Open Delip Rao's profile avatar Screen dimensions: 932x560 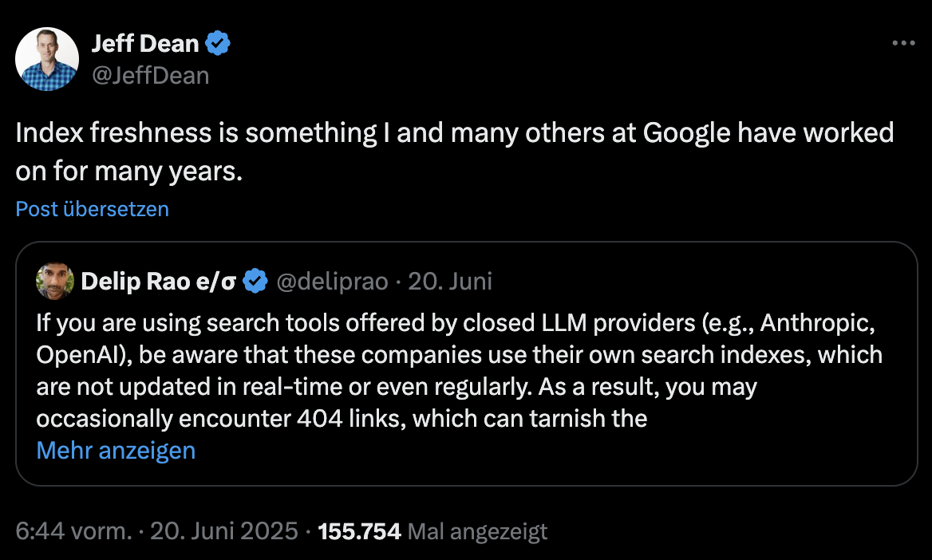pos(51,281)
